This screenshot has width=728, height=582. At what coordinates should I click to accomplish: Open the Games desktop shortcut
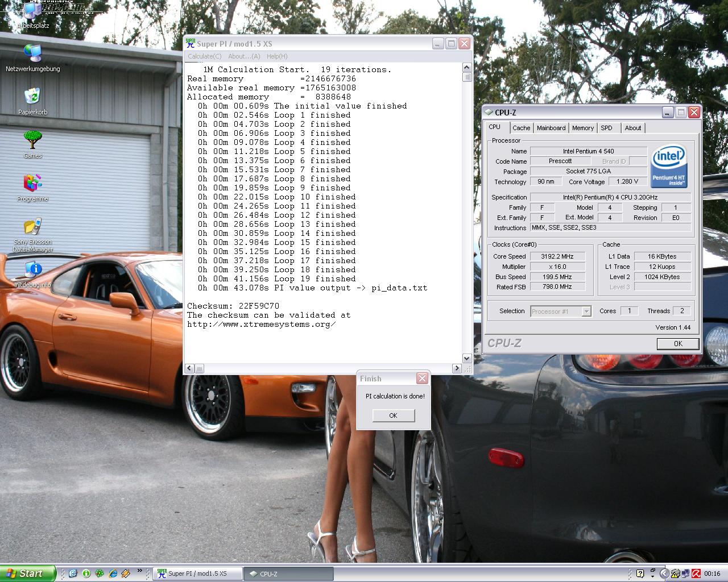point(32,140)
